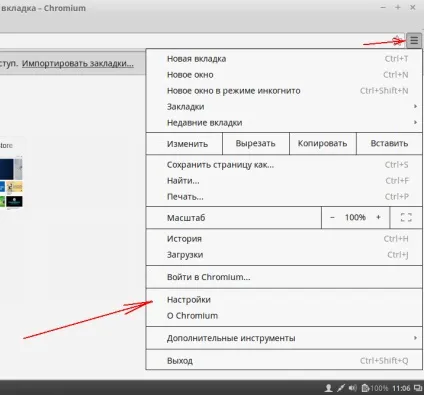Viewport: 424px width, 395px height.
Task: Click the store thumbnail on the page
Action: (12, 183)
